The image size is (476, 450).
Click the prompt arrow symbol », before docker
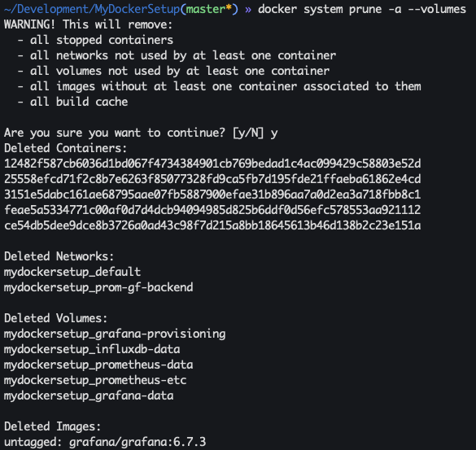coord(248,10)
